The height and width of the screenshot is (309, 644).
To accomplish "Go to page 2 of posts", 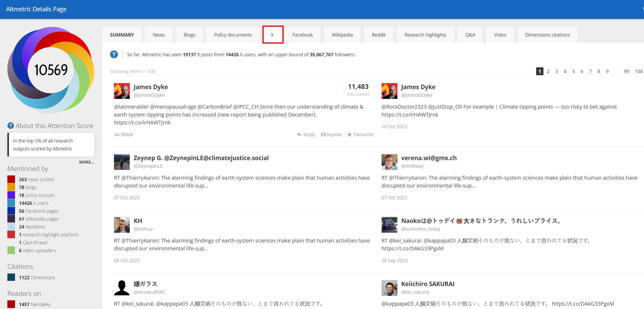I will coord(548,71).
